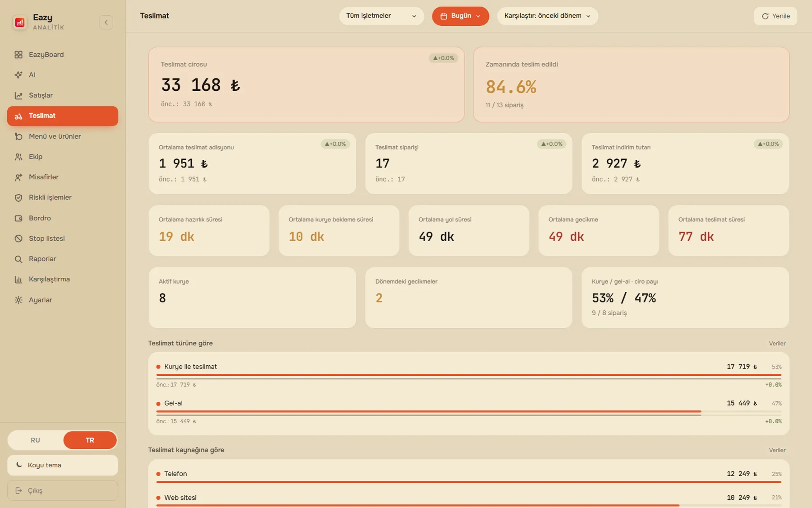Viewport: 812px width, 508px height.
Task: Open the EazyBoard page
Action: point(63,55)
